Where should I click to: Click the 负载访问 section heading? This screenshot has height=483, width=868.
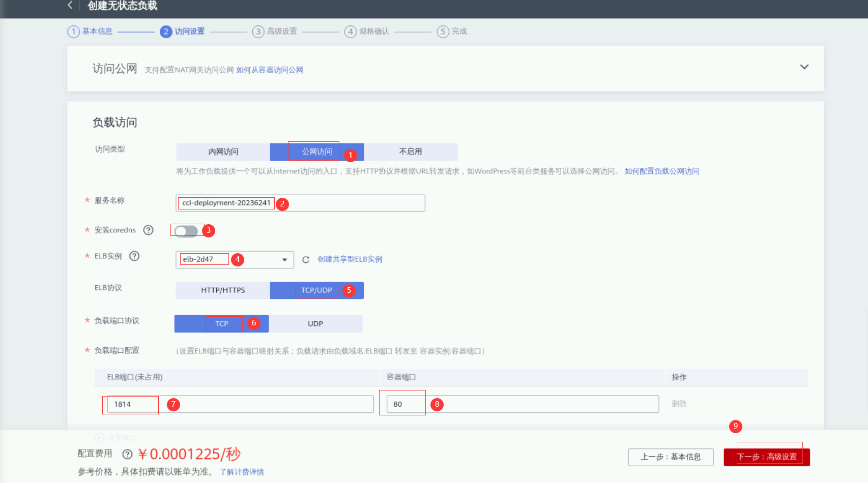[x=115, y=123]
